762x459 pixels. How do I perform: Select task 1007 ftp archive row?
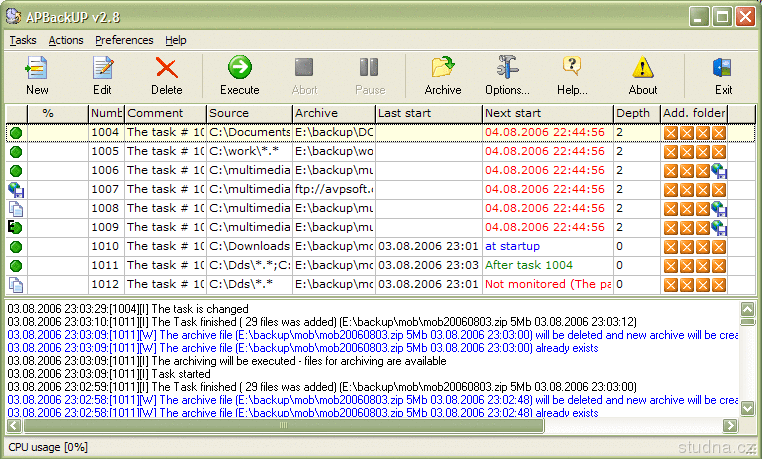tap(334, 189)
